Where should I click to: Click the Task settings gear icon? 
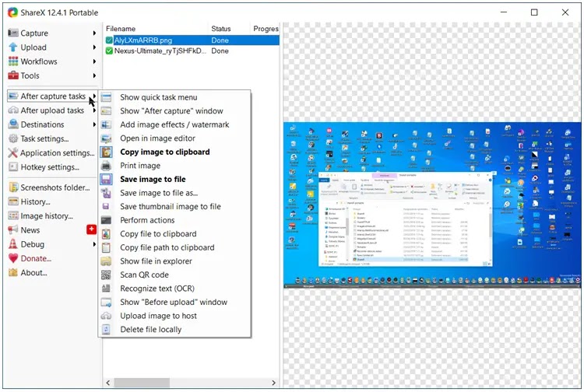click(13, 138)
